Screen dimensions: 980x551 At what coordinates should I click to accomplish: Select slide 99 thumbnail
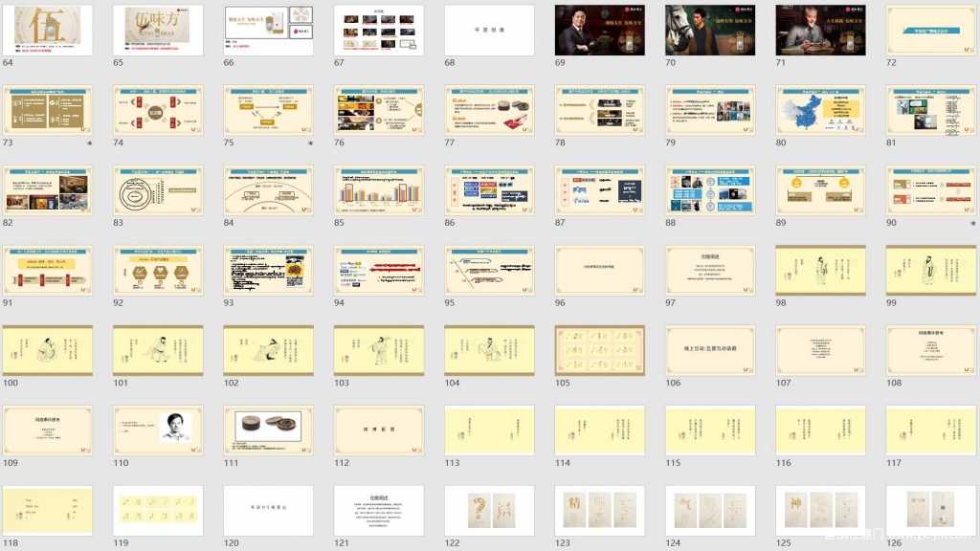931,271
